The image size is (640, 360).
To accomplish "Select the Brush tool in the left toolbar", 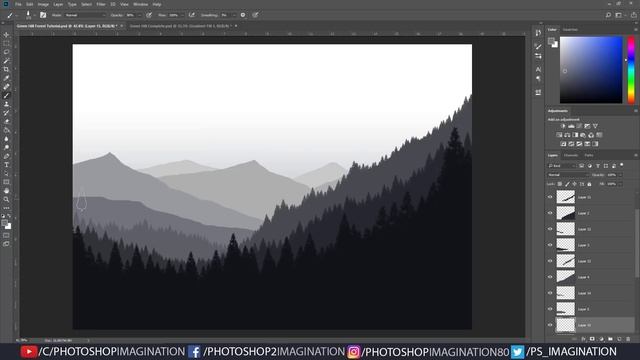I will [x=6, y=96].
